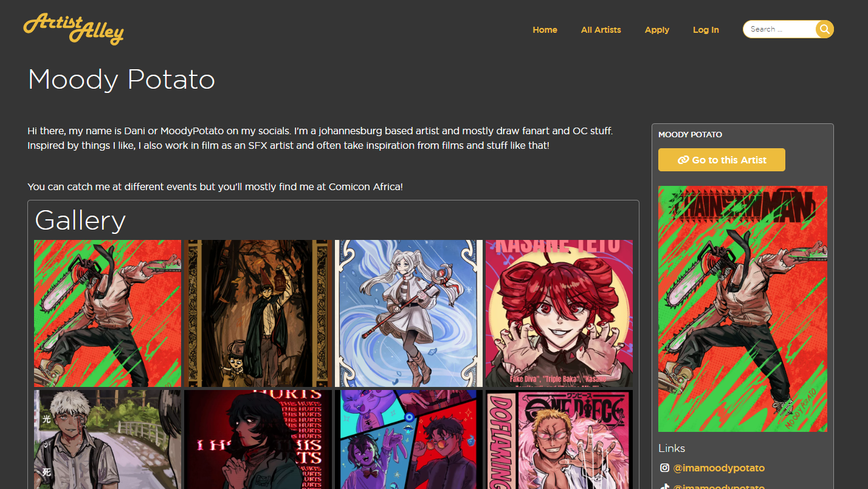Click the Instagram icon under Links
868x489 pixels.
[664, 468]
